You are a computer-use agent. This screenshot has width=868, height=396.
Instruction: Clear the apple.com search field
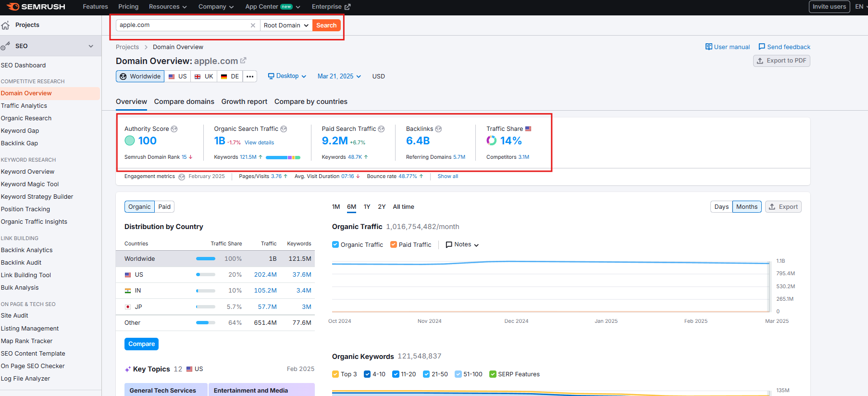coord(253,26)
